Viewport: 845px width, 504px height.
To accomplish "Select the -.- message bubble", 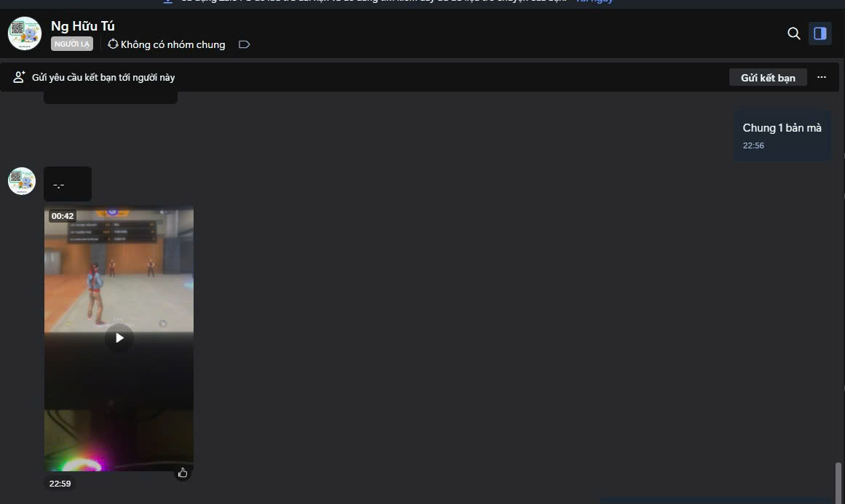I will pyautogui.click(x=68, y=184).
